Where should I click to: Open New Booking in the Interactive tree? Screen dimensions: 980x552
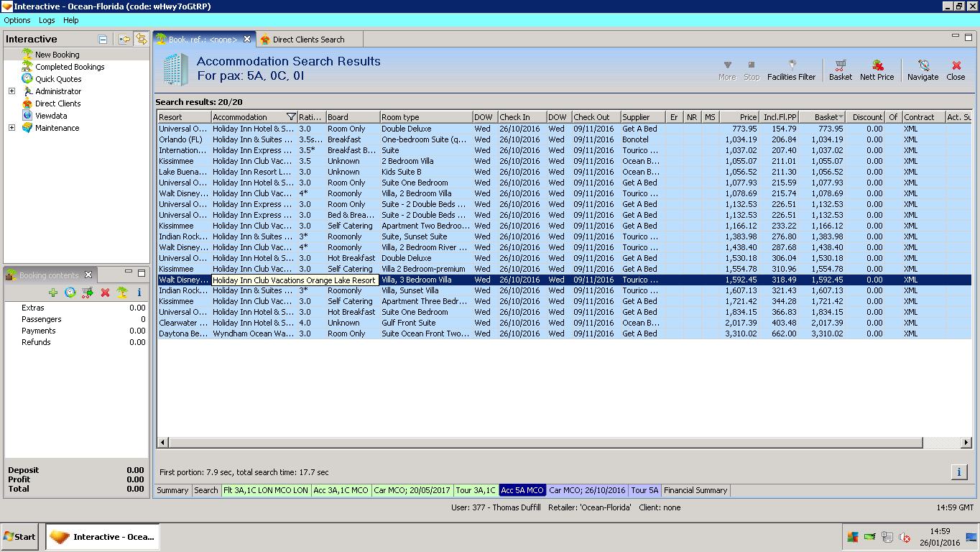(57, 55)
